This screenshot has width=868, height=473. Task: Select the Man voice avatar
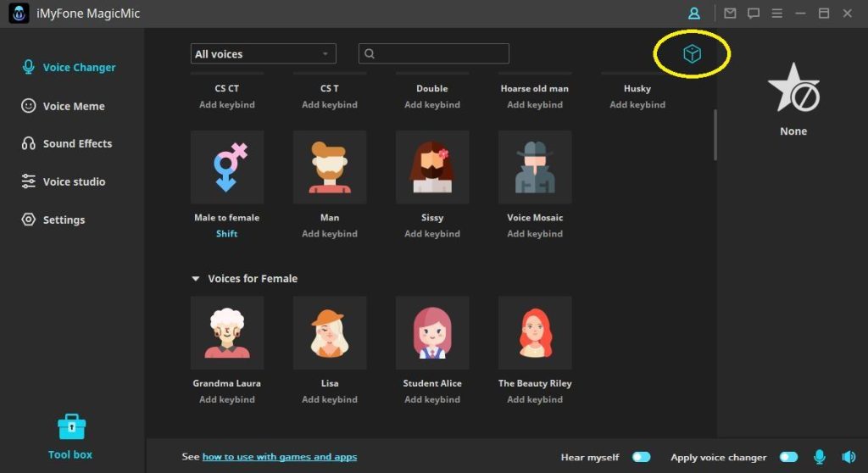(330, 167)
